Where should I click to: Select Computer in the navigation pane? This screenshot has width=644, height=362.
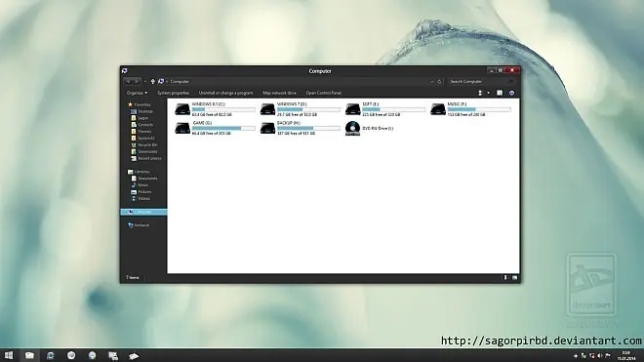[x=143, y=212]
